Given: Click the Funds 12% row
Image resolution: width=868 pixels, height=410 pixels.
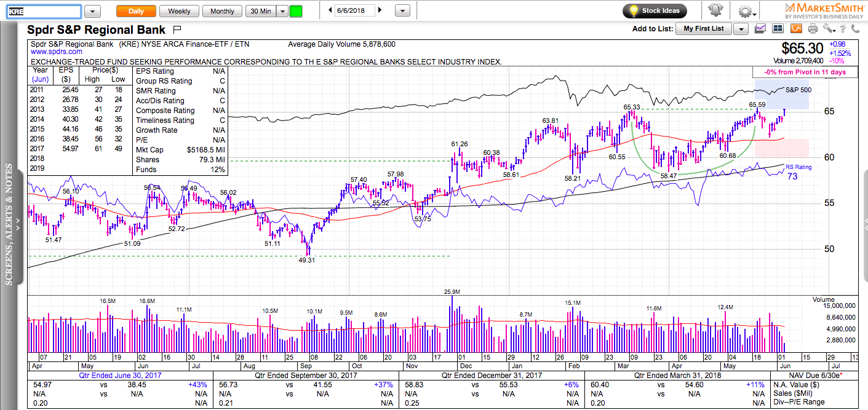Looking at the screenshot, I should [180, 170].
